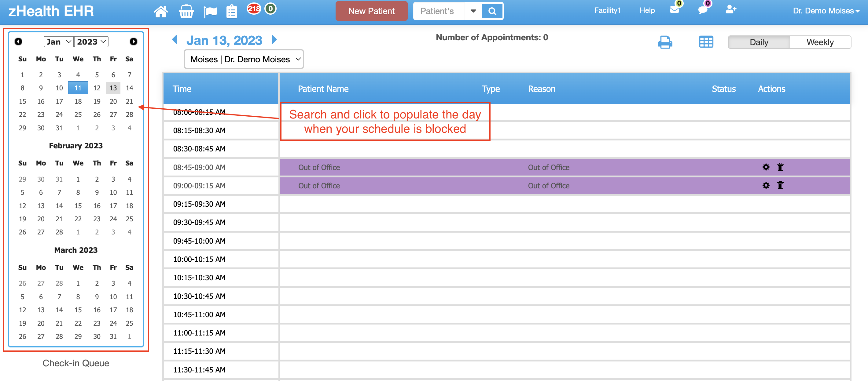The height and width of the screenshot is (381, 868).
Task: Open the email notifications icon
Action: (x=675, y=11)
